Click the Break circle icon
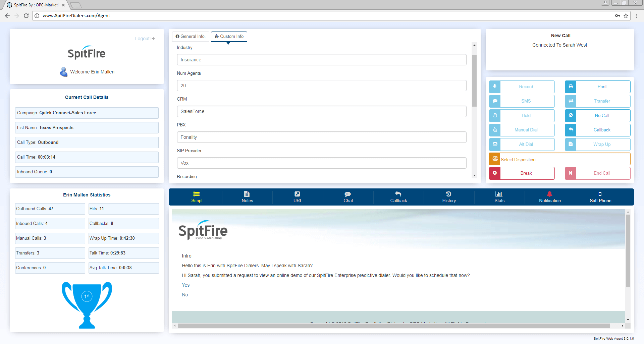Screen dimensions: 644x344 click(x=495, y=173)
